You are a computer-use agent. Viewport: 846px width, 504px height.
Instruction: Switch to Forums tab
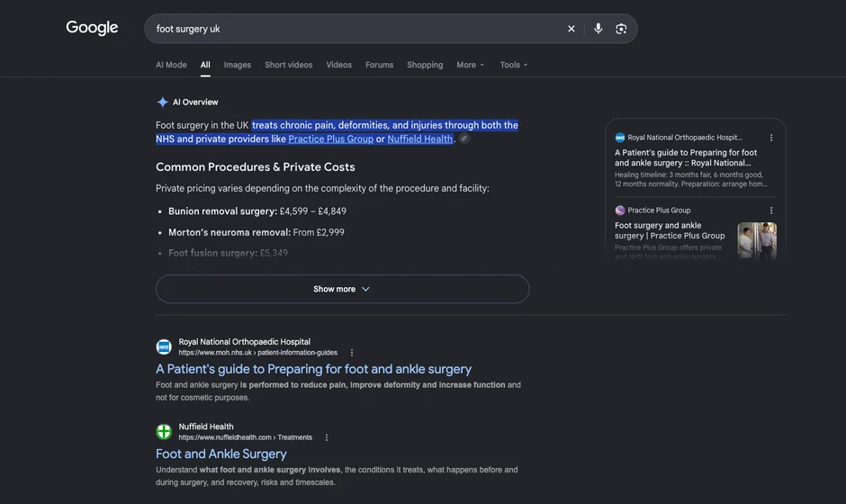click(379, 65)
